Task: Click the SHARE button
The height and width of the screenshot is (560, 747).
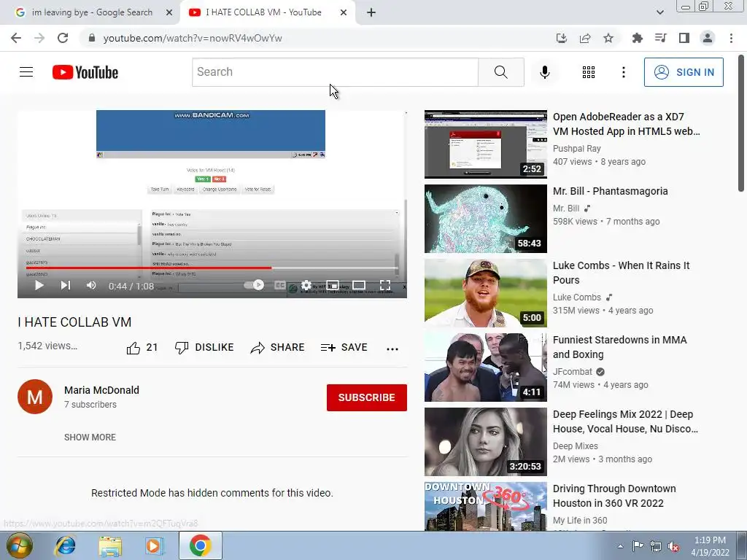Action: pyautogui.click(x=277, y=348)
